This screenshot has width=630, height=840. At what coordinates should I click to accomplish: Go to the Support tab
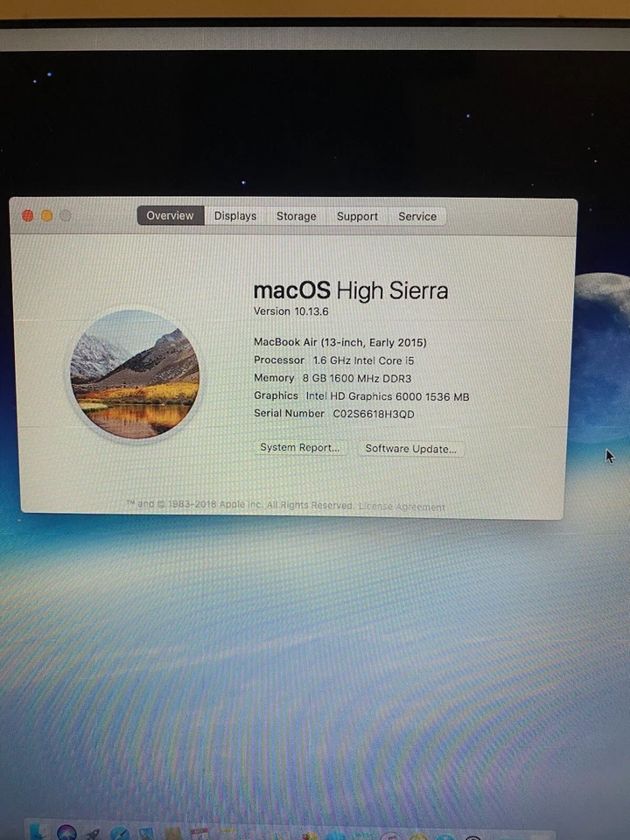[357, 216]
